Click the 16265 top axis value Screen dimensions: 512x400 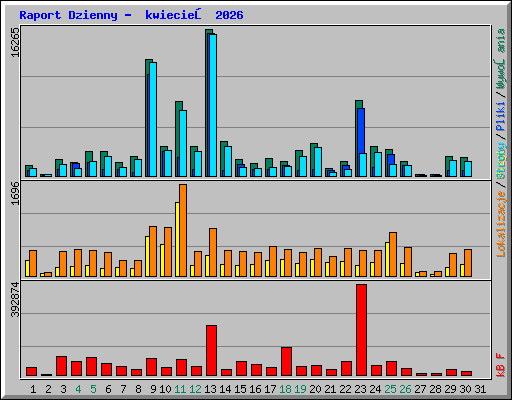pos(15,42)
